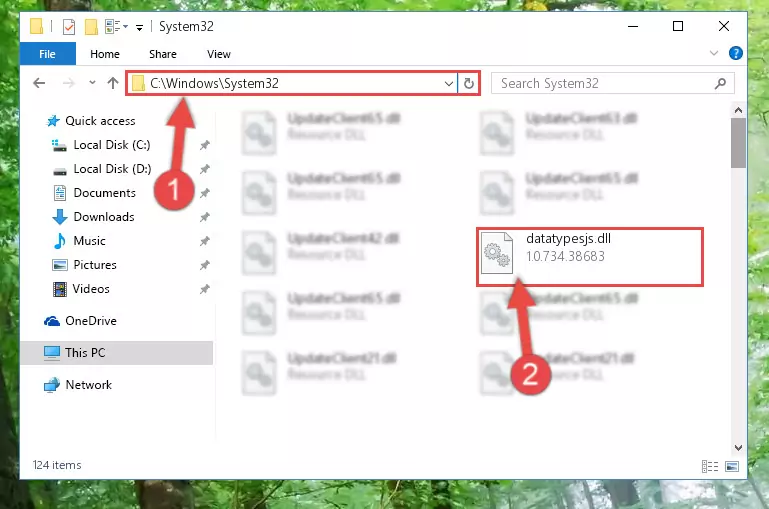This screenshot has width=769, height=509.
Task: Minimize the System32 window
Action: click(633, 26)
